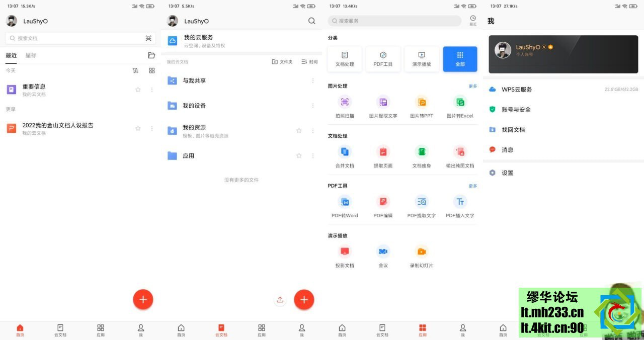Click 更多 next to 图片处理
The height and width of the screenshot is (340, 644).
click(x=473, y=87)
